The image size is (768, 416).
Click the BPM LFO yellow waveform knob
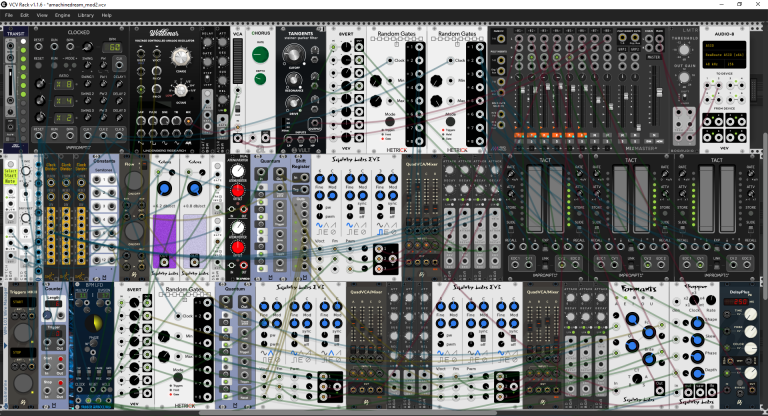(95, 323)
